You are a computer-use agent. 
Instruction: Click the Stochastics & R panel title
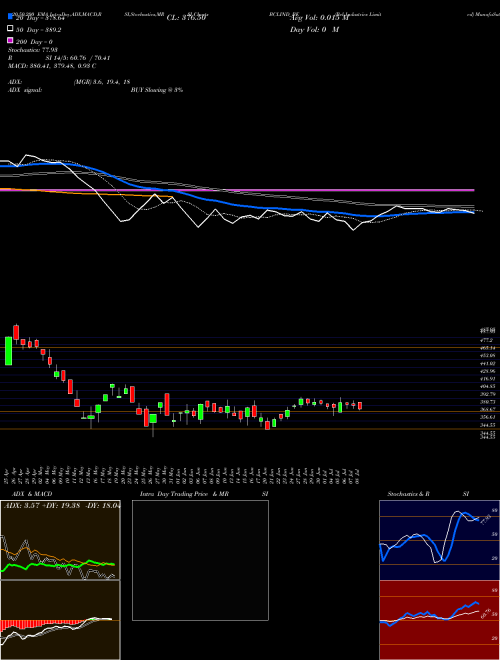coord(409,494)
